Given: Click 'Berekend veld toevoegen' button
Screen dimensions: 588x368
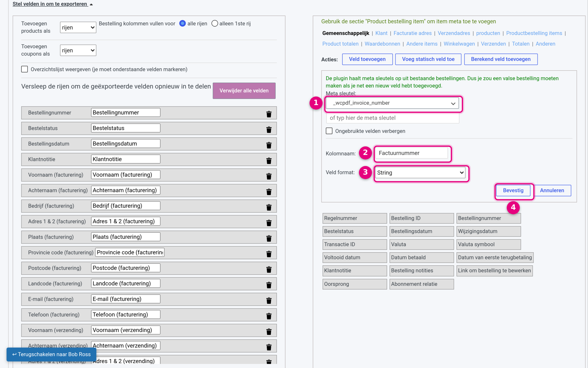Looking at the screenshot, I should [x=500, y=59].
